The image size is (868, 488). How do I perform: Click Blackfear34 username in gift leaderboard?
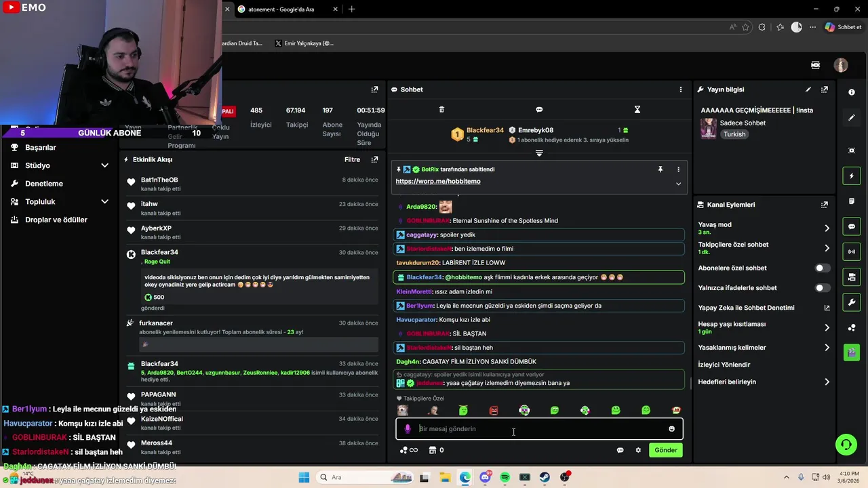click(x=485, y=130)
